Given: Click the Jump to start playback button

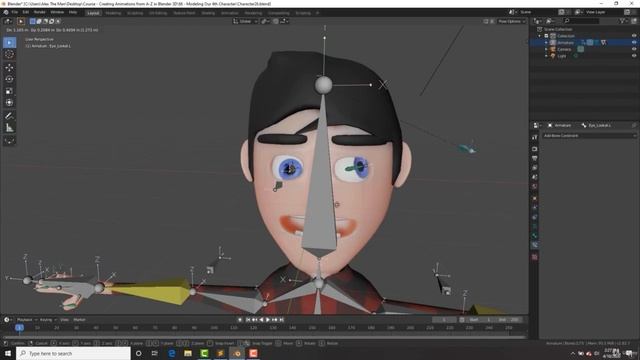Looking at the screenshot, I should pos(247,320).
